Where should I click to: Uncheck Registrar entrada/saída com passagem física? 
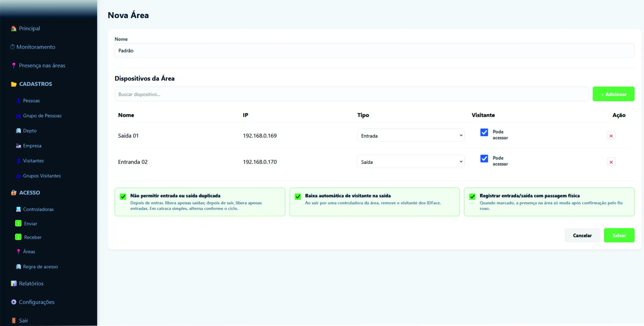[472, 197]
